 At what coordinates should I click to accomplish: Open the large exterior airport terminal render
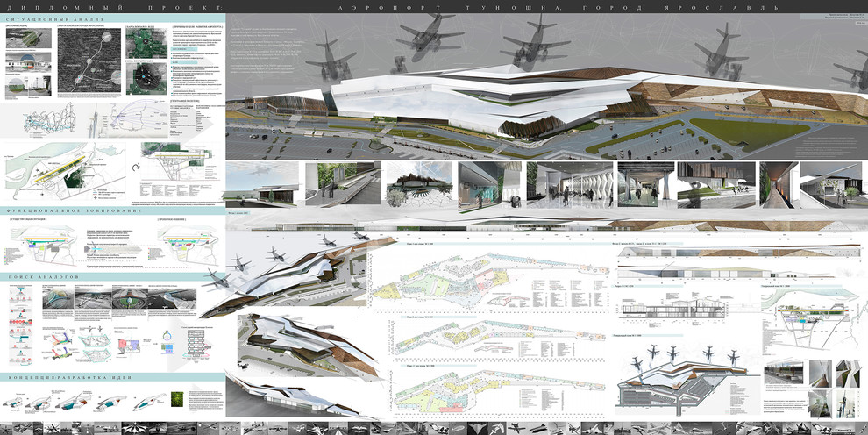tap(546, 87)
